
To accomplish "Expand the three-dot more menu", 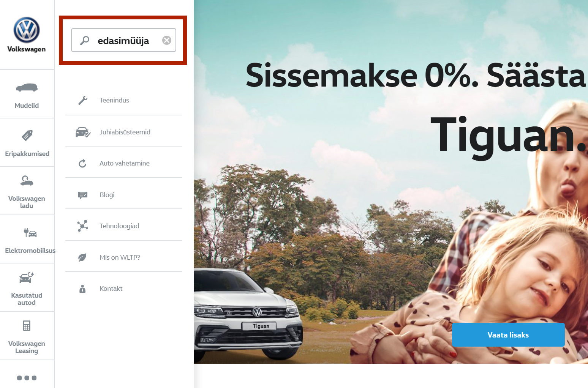I will coord(27,378).
